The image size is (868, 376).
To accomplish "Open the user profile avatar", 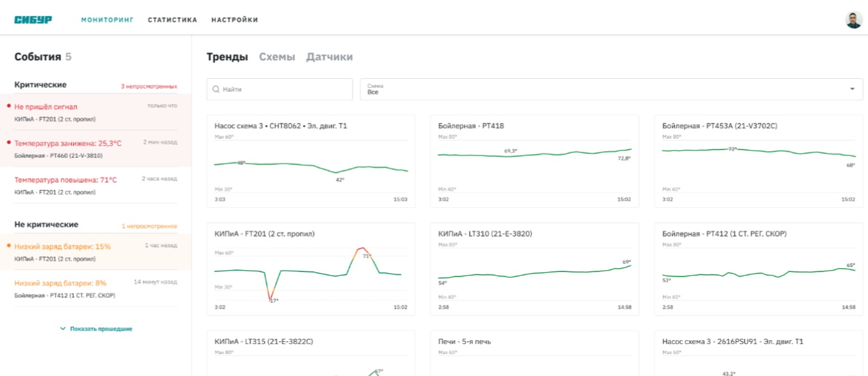I will [x=853, y=20].
